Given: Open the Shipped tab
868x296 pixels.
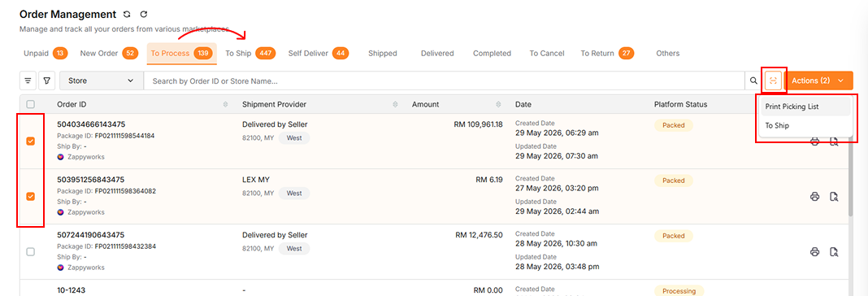Looking at the screenshot, I should coord(383,53).
